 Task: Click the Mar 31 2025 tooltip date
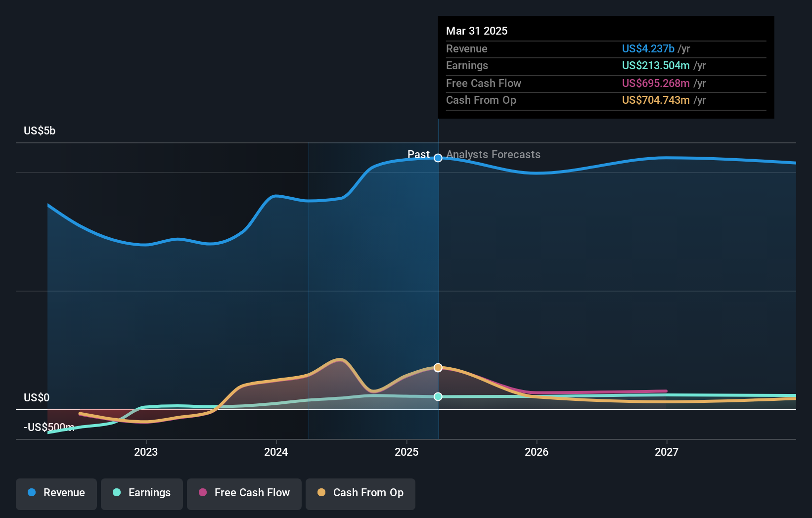(x=477, y=31)
